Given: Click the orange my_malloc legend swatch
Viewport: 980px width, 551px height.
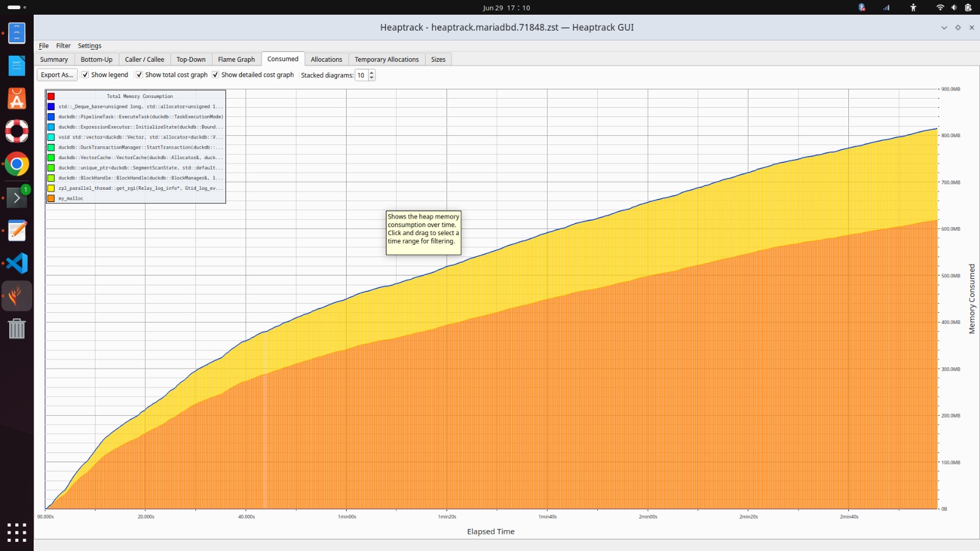Looking at the screenshot, I should (51, 198).
